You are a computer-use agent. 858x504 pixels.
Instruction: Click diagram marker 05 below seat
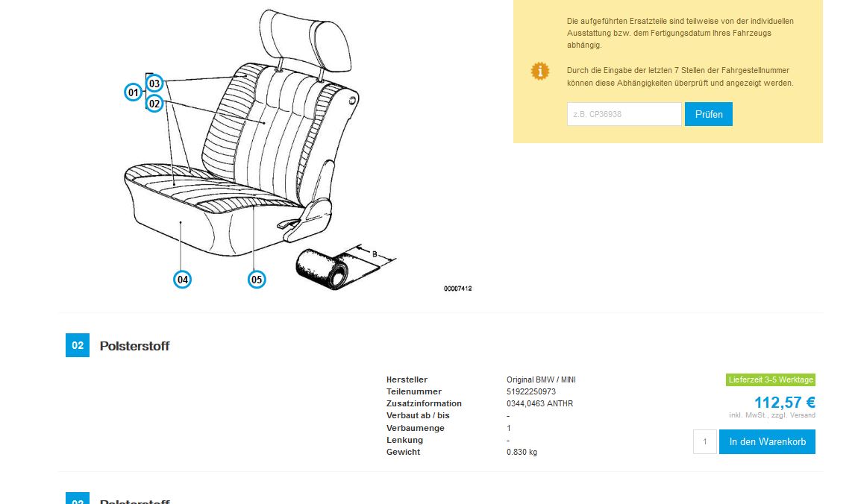(257, 280)
